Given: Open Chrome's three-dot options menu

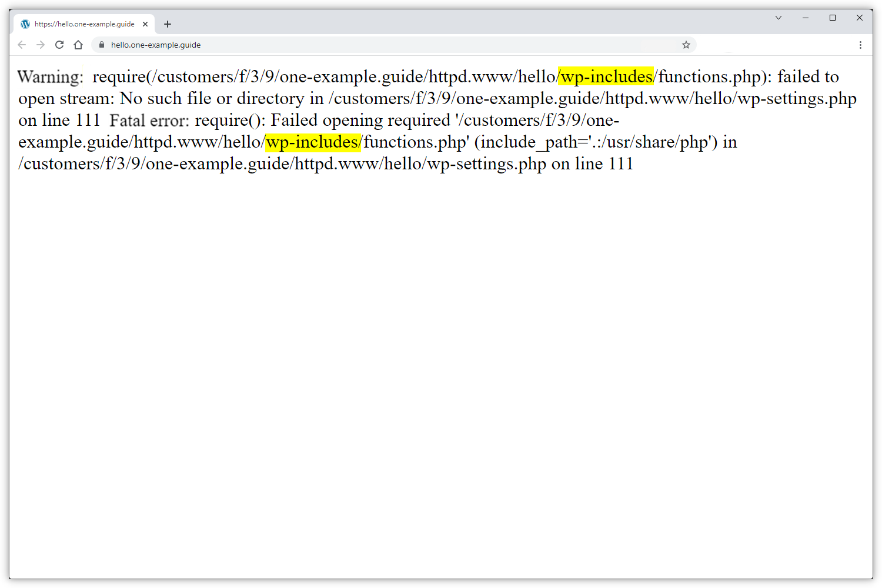Looking at the screenshot, I should (860, 45).
